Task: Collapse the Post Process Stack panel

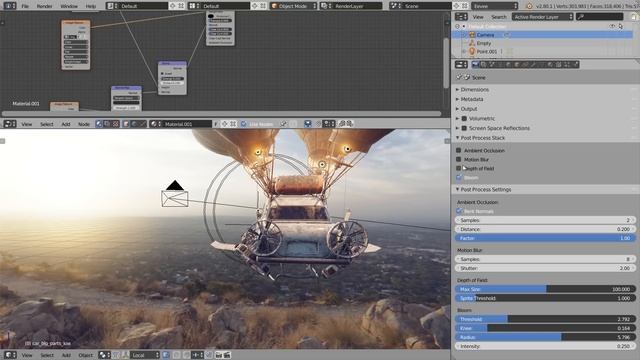Action: coord(482,138)
